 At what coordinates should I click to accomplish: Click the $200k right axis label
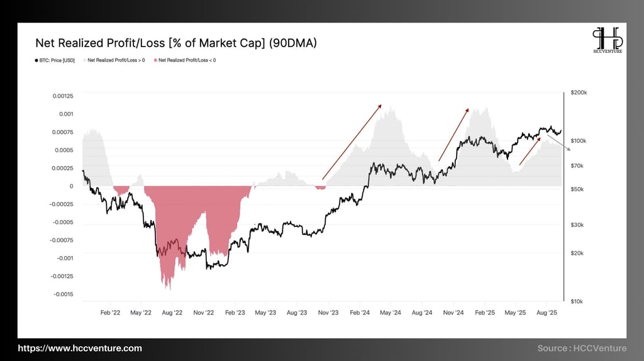click(579, 93)
